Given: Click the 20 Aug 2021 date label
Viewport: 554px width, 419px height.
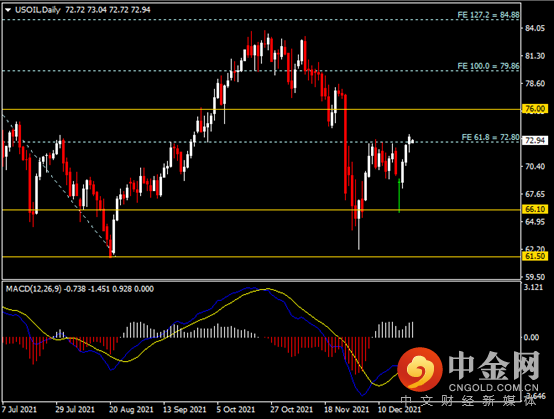Looking at the screenshot, I should coord(131,409).
